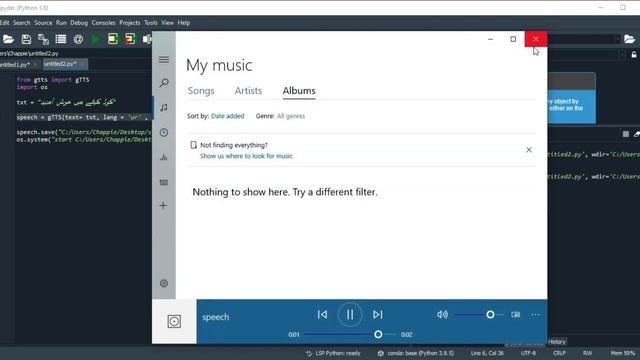Toggle the lock icon in Spyder right pane
Screen dimensions: 640x360
pos(634,54)
